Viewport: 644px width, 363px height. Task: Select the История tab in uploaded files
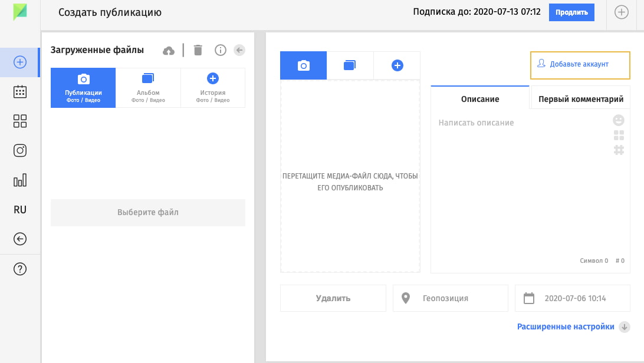coord(213,88)
